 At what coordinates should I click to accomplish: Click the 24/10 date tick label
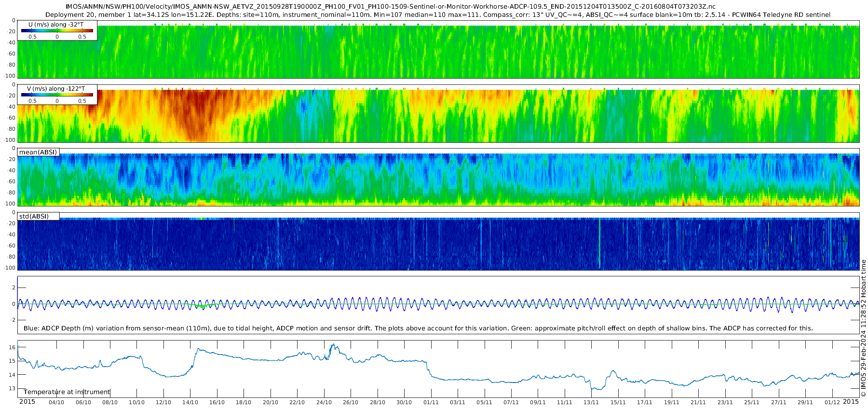pyautogui.click(x=324, y=402)
